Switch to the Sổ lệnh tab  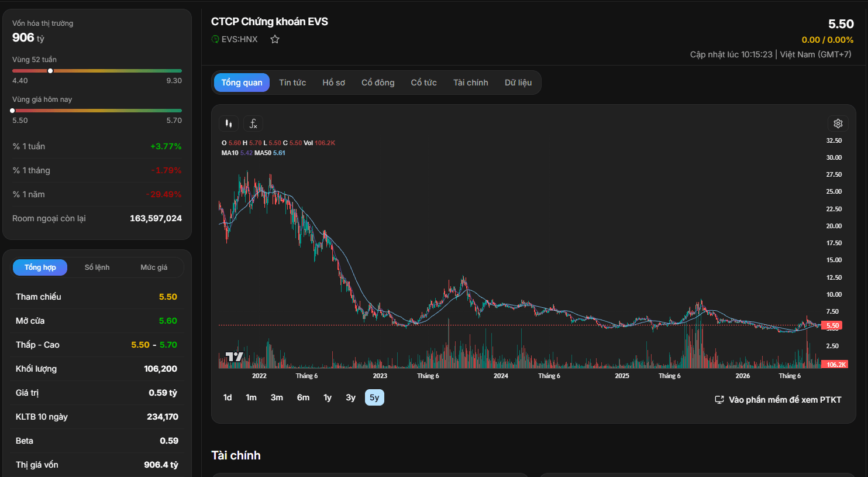pos(97,267)
